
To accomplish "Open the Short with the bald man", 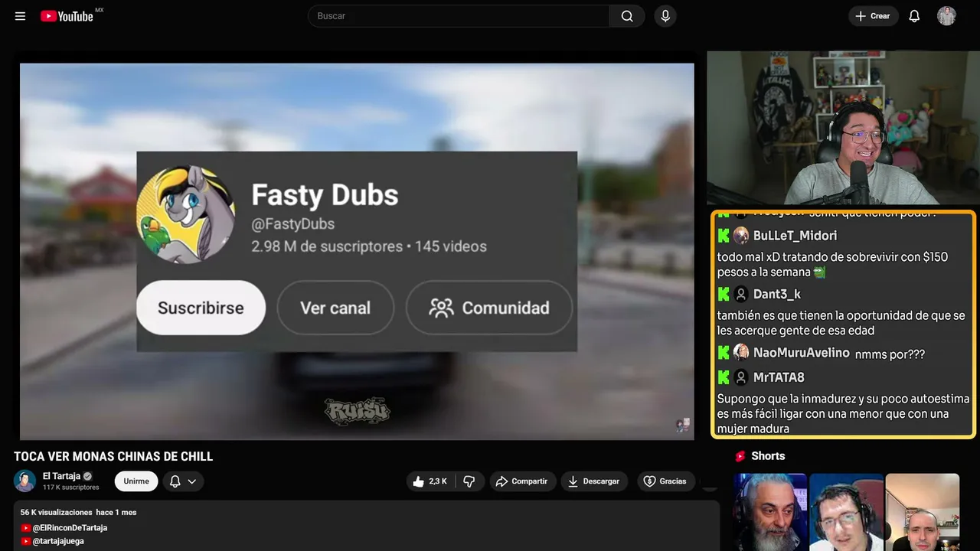I will tap(922, 512).
